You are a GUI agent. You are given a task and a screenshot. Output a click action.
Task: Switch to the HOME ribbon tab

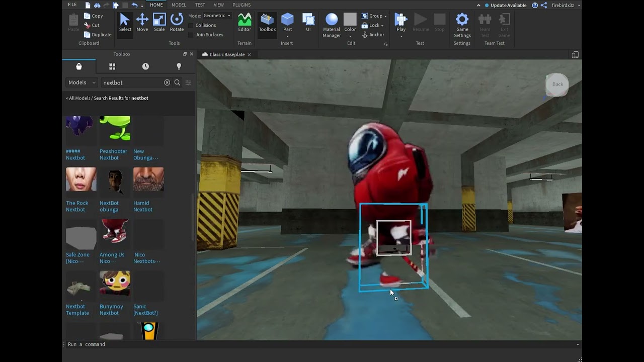pos(156,5)
